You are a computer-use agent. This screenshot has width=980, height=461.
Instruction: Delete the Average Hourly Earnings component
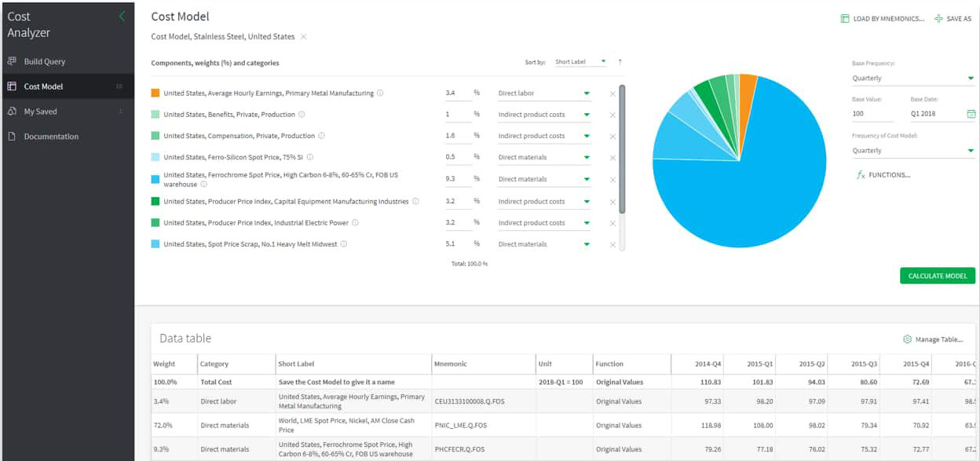(612, 93)
